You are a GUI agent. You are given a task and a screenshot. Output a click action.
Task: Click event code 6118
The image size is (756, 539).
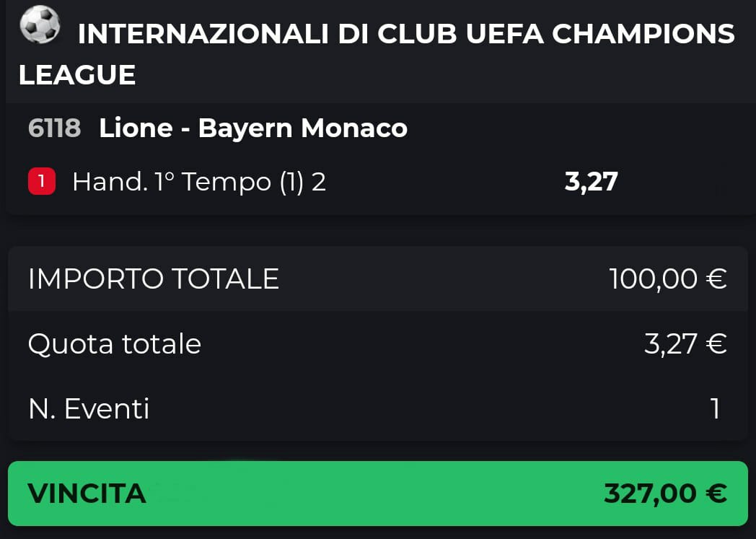click(x=55, y=128)
